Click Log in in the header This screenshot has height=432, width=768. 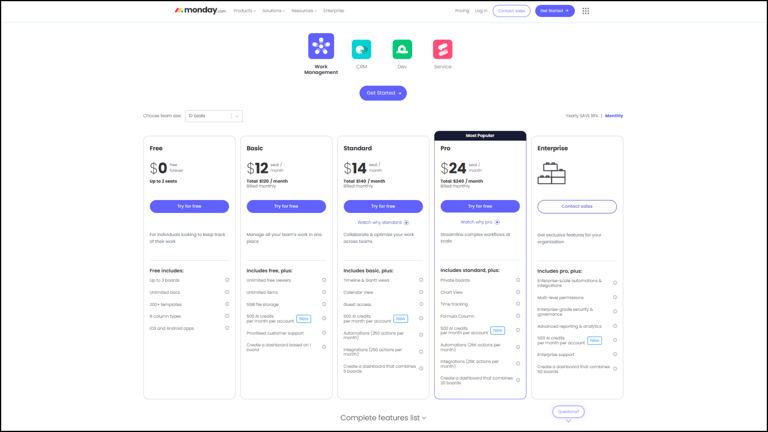[481, 11]
